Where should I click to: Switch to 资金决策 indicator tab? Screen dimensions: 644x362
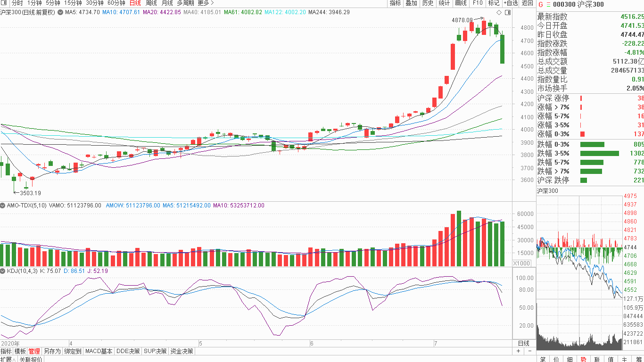coord(182,351)
